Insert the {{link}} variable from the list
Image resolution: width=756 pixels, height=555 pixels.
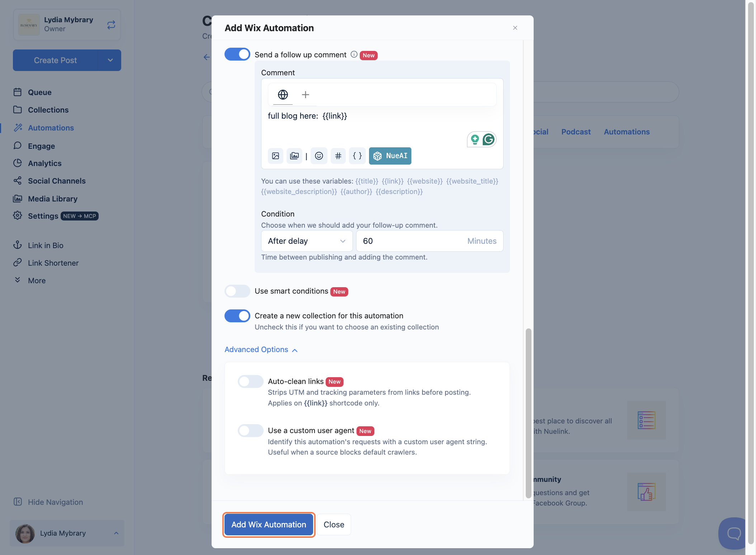[392, 181]
